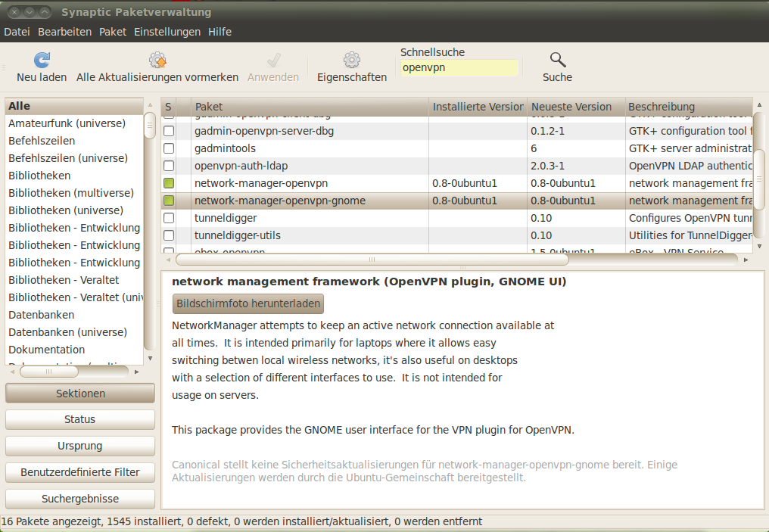Sort by Installierte Version column header
Viewport: 769px width, 532px height.
(478, 107)
